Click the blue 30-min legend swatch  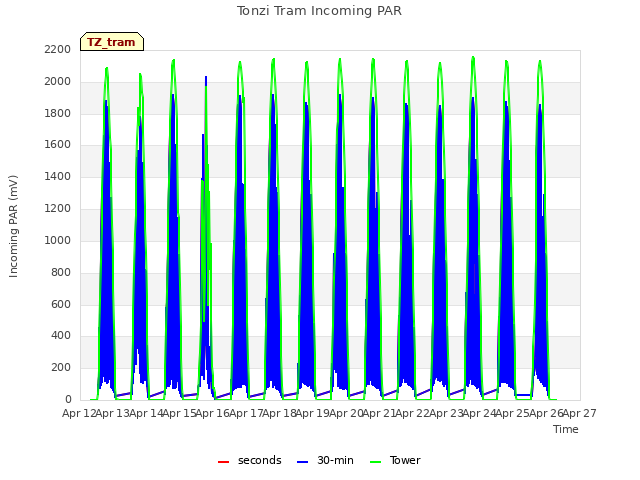point(302,462)
